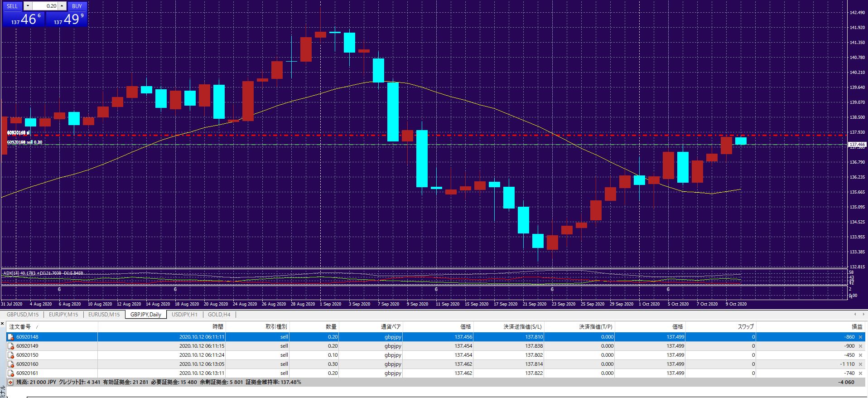Sort orders by 注文番号 column header
Viewport: 868px width, 398px height.
click(20, 327)
